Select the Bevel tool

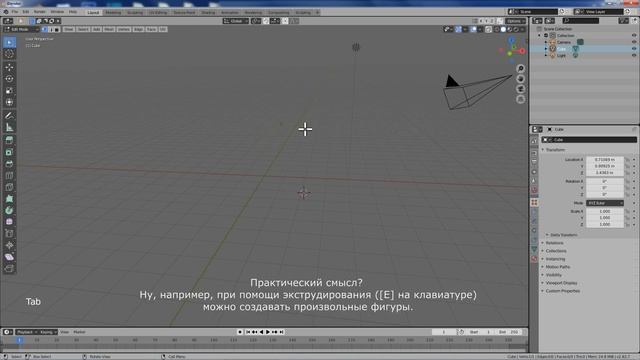pyautogui.click(x=9, y=164)
